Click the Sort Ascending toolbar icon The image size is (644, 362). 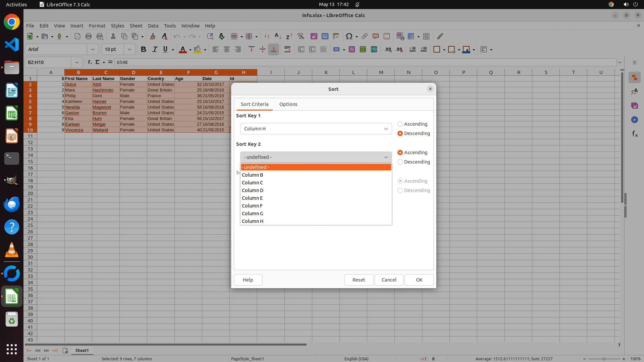click(278, 36)
